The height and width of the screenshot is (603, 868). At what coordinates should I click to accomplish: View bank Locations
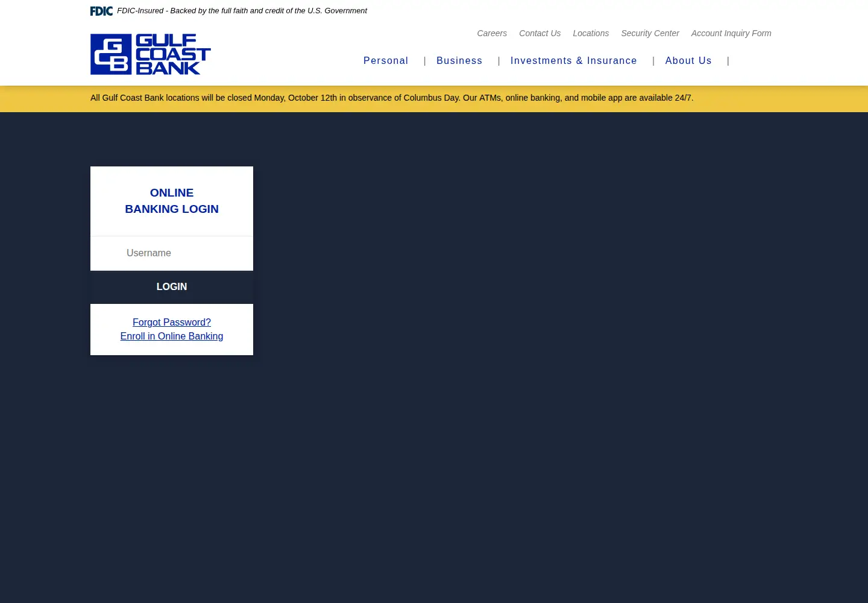tap(591, 33)
